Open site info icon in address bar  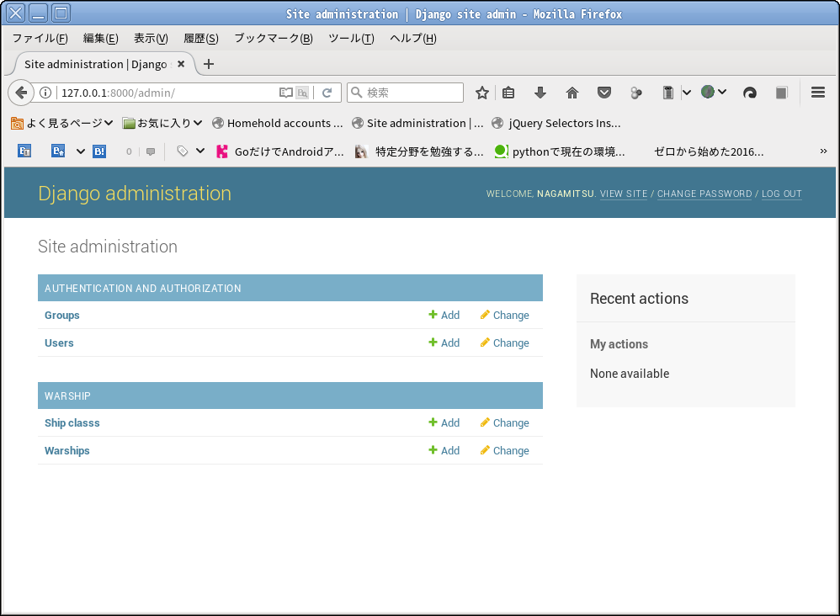coord(46,93)
